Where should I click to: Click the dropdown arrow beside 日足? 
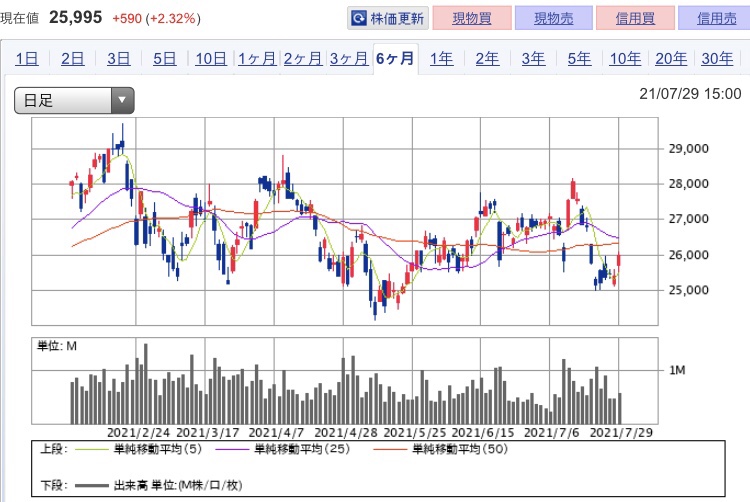click(122, 100)
